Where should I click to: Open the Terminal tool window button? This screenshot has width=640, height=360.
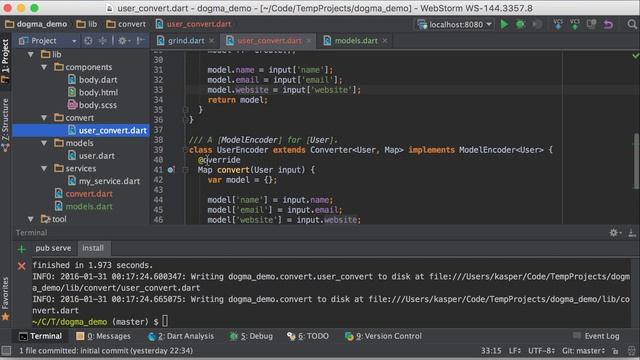click(x=40, y=336)
